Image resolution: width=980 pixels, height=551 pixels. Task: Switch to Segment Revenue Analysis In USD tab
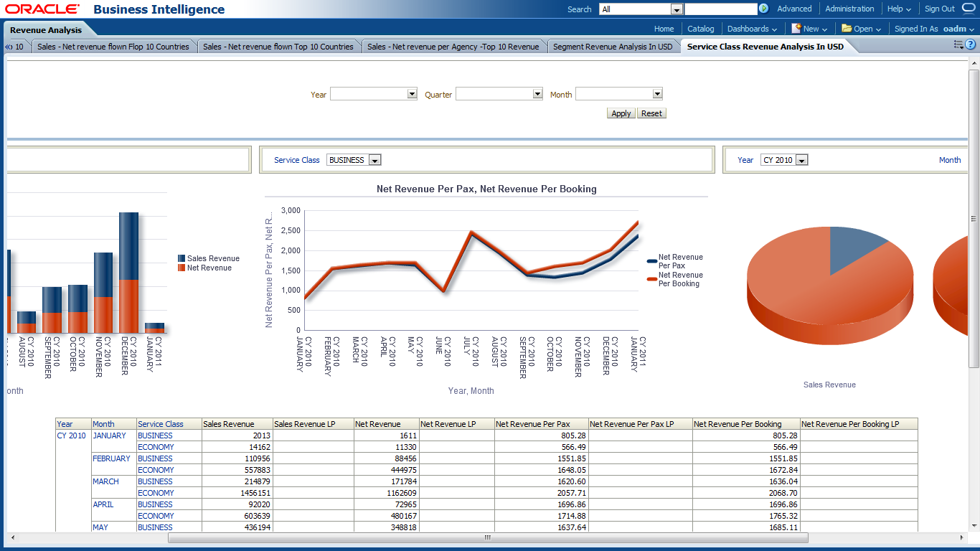[613, 47]
